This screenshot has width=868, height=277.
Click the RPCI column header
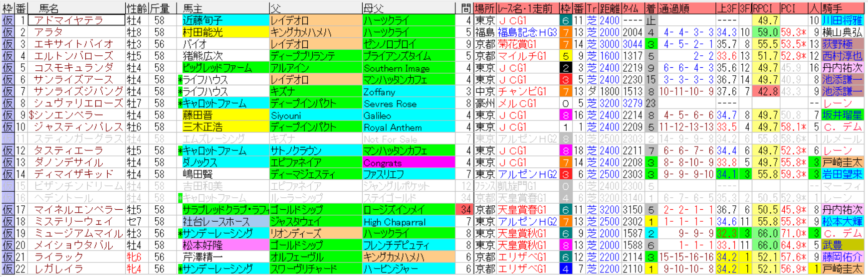point(764,8)
